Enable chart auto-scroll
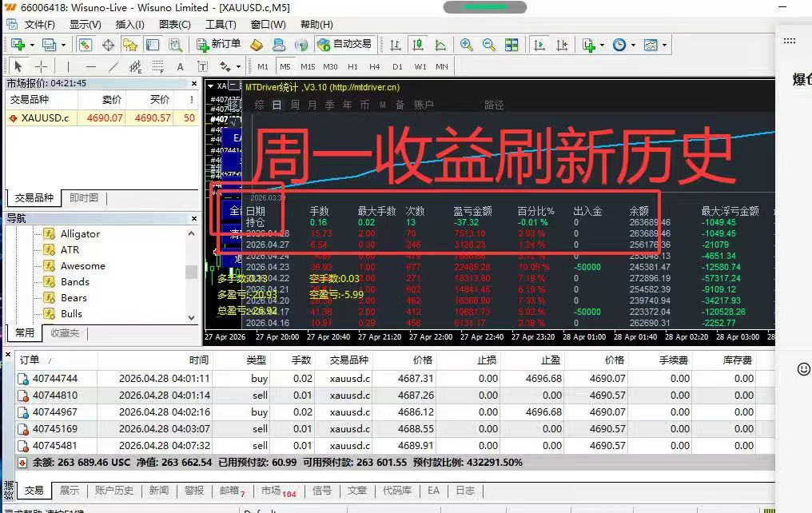This screenshot has height=513, width=812. pos(539,45)
